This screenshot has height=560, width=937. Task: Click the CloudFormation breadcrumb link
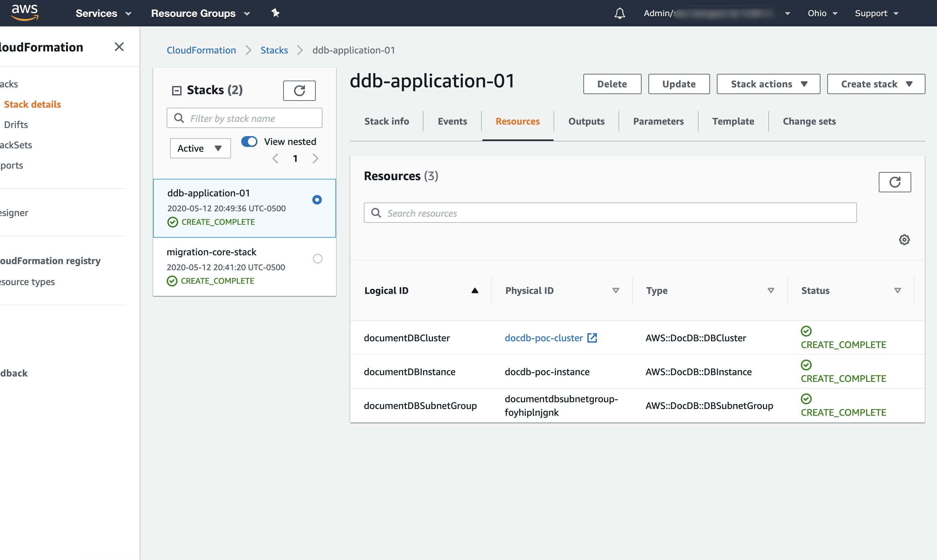[201, 50]
